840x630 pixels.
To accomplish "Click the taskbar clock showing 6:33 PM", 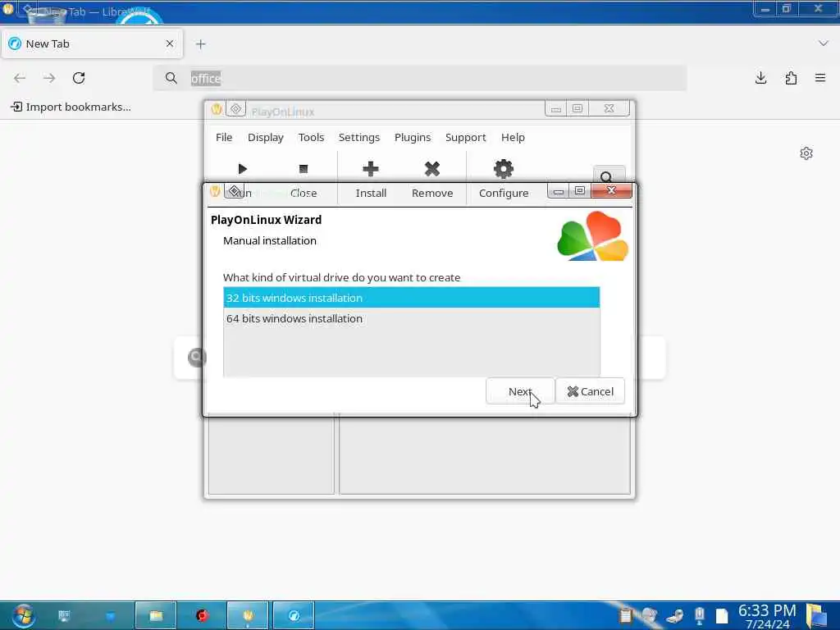I will click(767, 616).
